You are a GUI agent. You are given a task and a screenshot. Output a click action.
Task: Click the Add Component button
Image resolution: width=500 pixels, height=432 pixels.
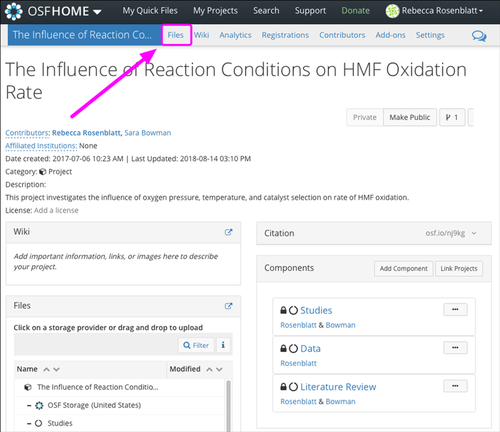(x=404, y=269)
